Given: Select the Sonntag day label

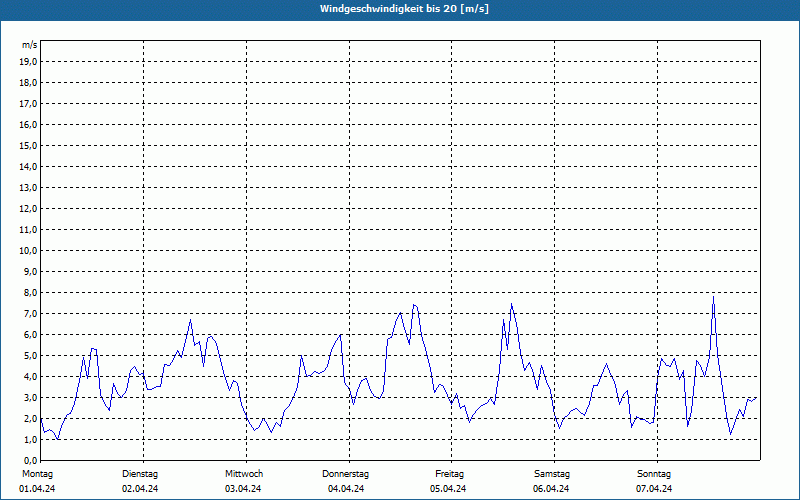Looking at the screenshot, I should coord(654,474).
